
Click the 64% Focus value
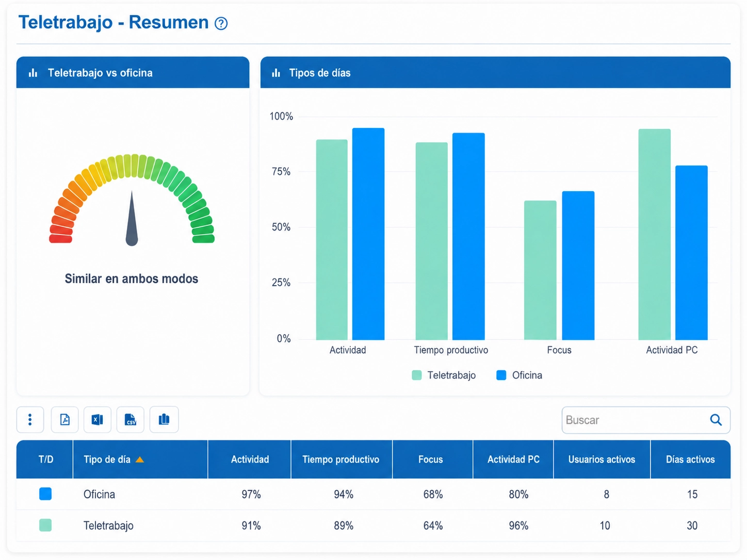point(433,525)
